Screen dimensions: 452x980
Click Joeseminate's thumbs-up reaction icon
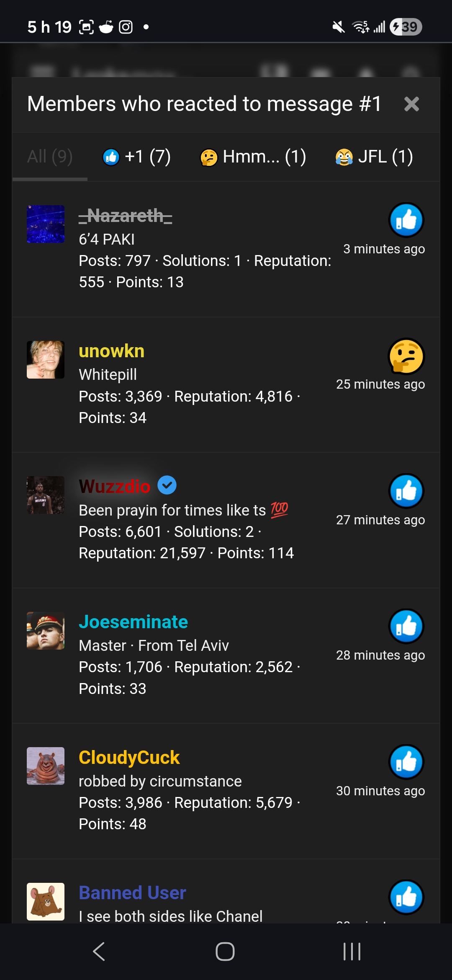tap(406, 626)
